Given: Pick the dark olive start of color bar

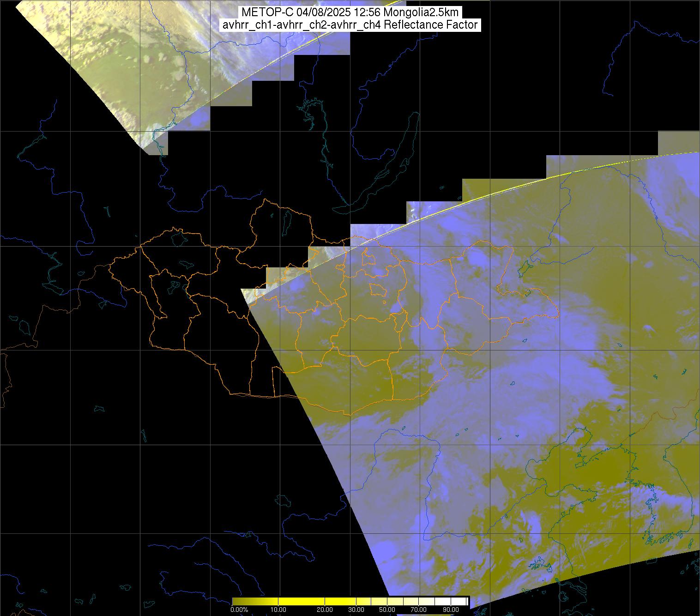Looking at the screenshot, I should (235, 601).
